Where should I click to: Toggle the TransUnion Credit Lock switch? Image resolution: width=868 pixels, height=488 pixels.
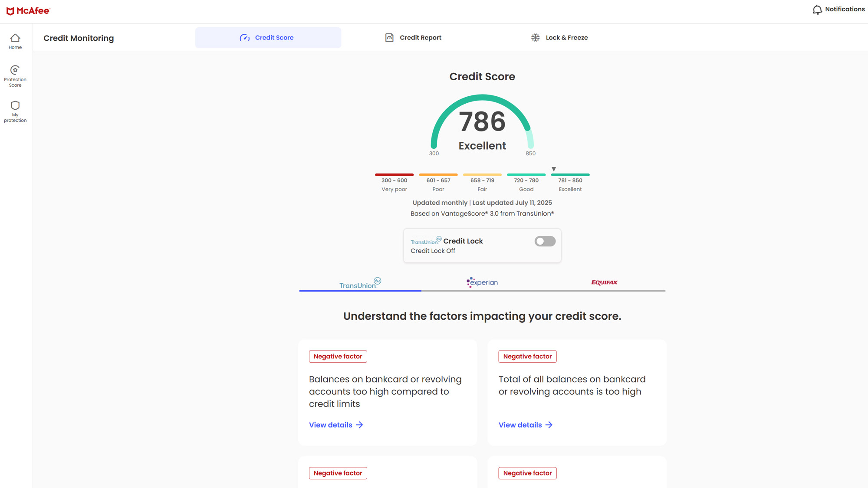pyautogui.click(x=545, y=241)
